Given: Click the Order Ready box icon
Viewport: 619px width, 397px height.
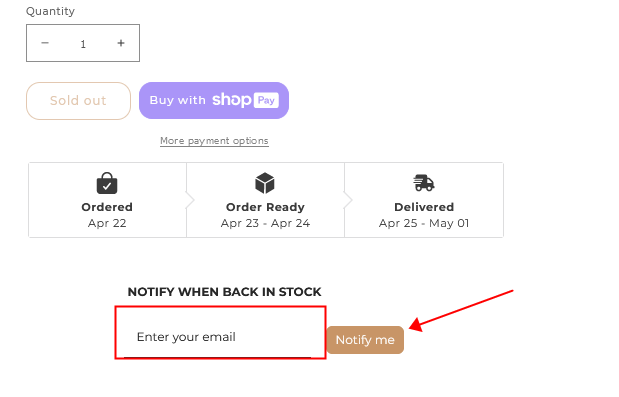Looking at the screenshot, I should (x=265, y=183).
